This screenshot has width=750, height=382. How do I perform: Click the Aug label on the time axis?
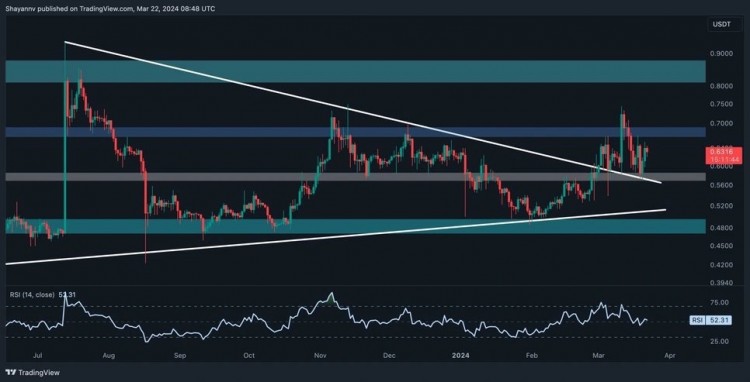(109, 356)
